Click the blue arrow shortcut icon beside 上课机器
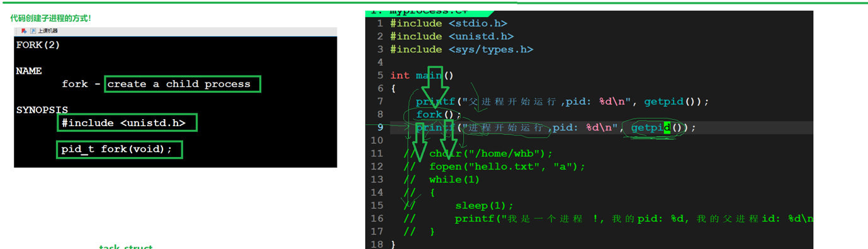Viewport: 868px width, 249px height. pos(33,31)
